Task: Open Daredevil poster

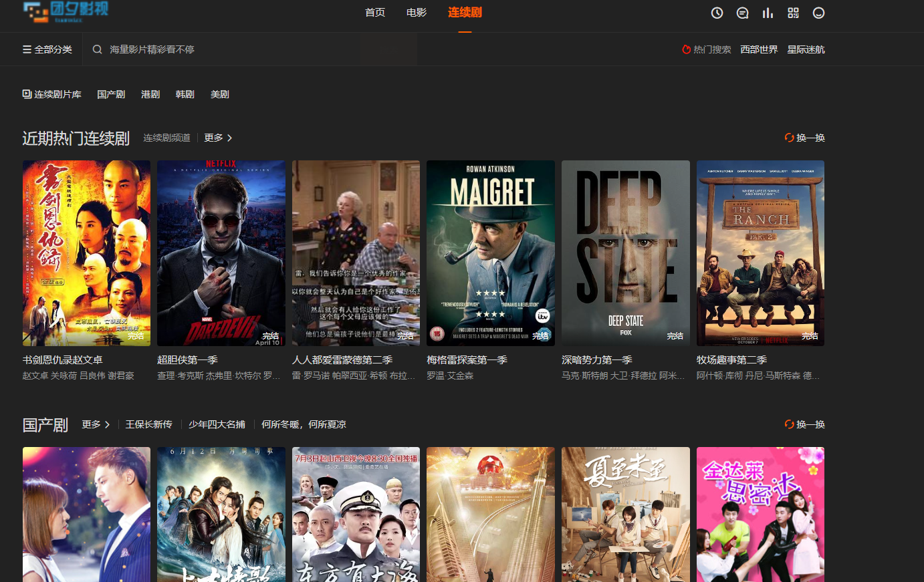Action: tap(221, 253)
